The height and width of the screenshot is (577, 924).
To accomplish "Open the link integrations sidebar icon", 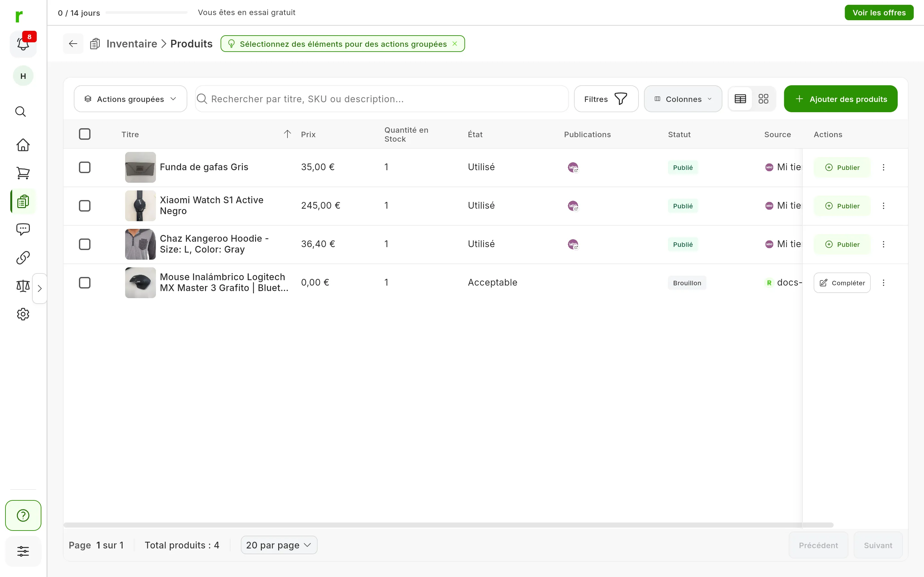I will (23, 258).
